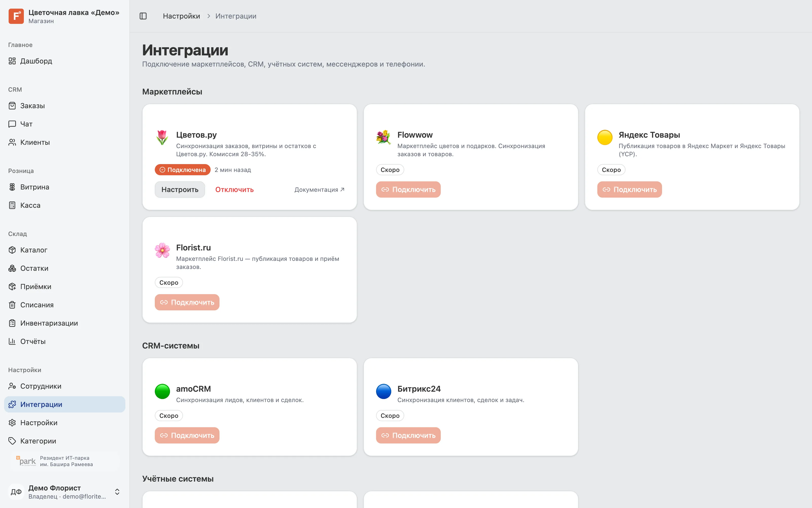Go to Заказы in the sidebar
This screenshot has width=812, height=508.
point(64,106)
